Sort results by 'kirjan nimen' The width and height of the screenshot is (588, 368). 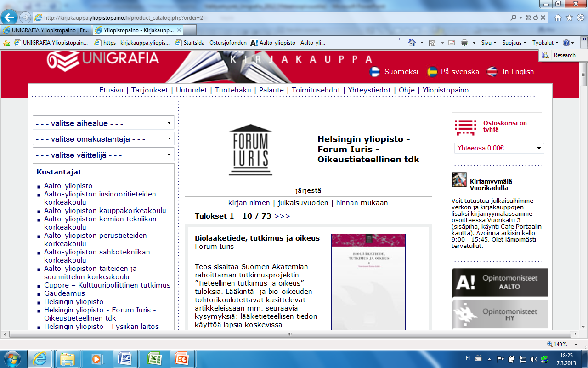tap(249, 203)
